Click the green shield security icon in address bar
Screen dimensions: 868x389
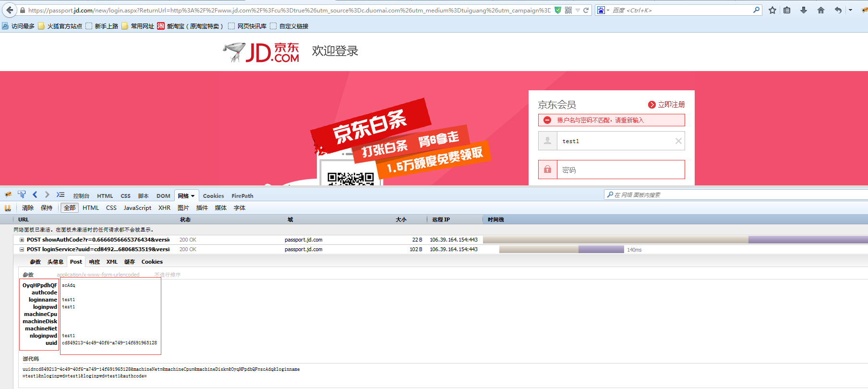[x=557, y=10]
